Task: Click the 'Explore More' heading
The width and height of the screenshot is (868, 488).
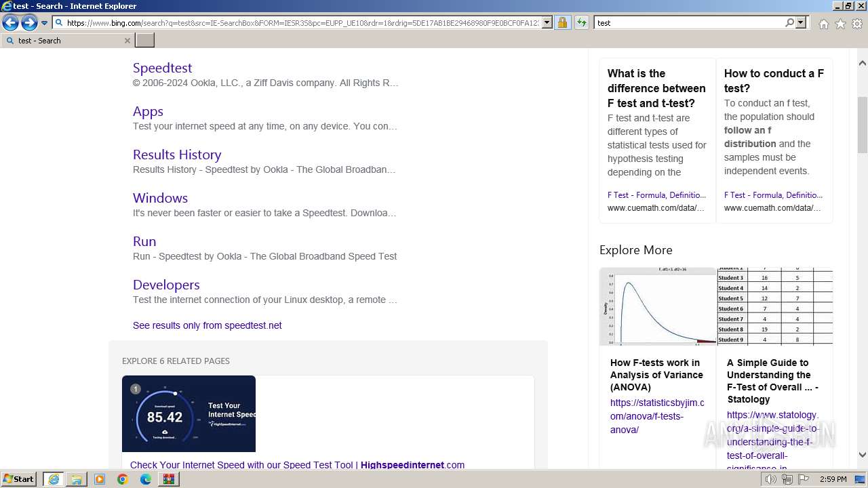Action: (x=636, y=250)
